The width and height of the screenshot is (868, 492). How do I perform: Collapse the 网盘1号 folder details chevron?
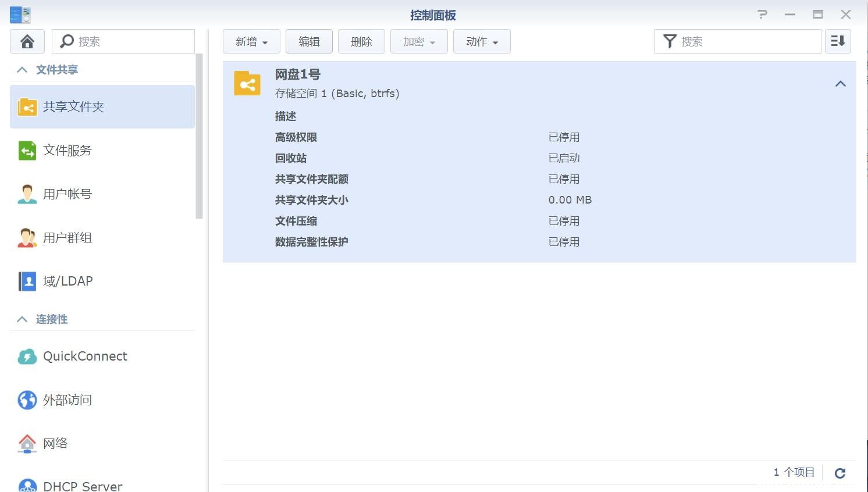coord(840,84)
